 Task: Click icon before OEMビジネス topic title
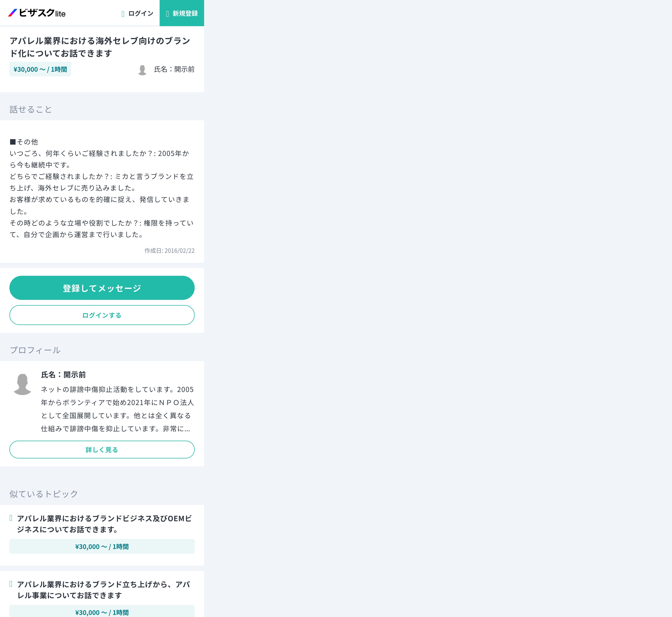(11, 518)
